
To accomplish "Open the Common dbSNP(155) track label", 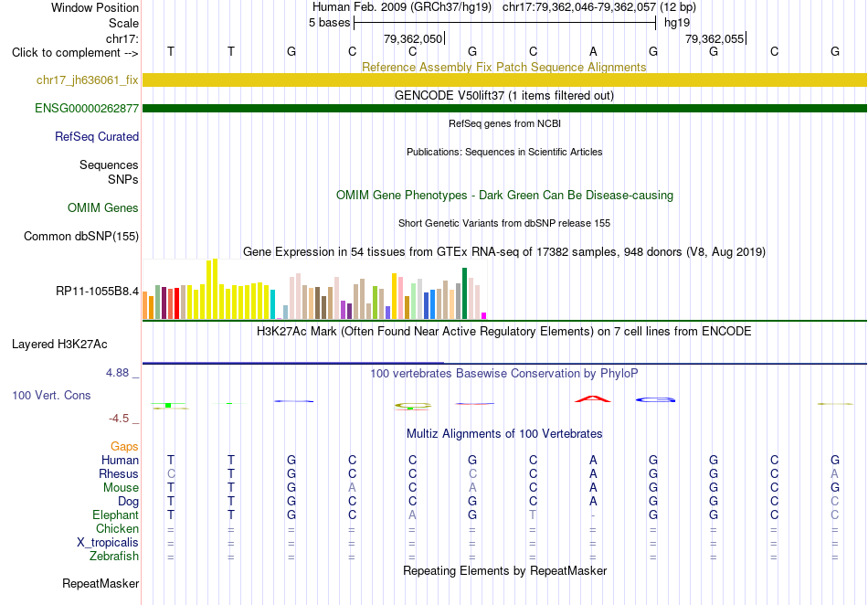I will pos(81,237).
